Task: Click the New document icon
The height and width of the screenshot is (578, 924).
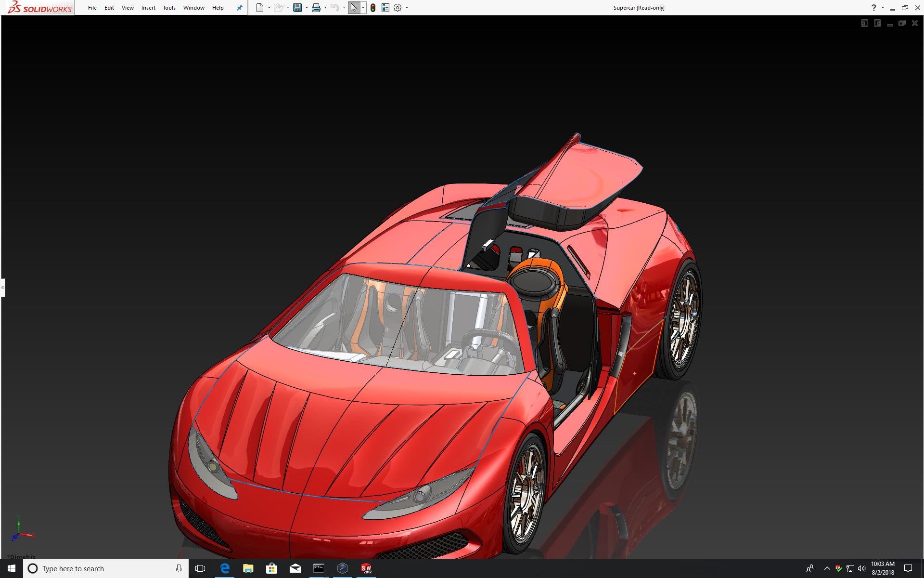Action: [260, 8]
